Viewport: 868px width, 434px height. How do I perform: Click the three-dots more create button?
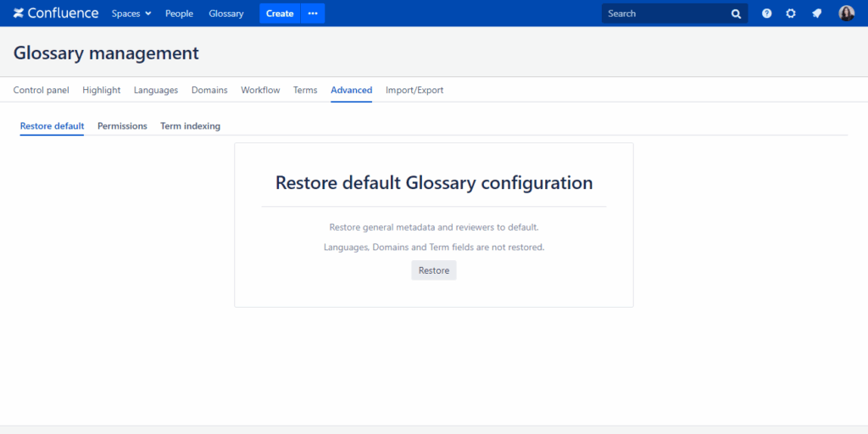(313, 14)
